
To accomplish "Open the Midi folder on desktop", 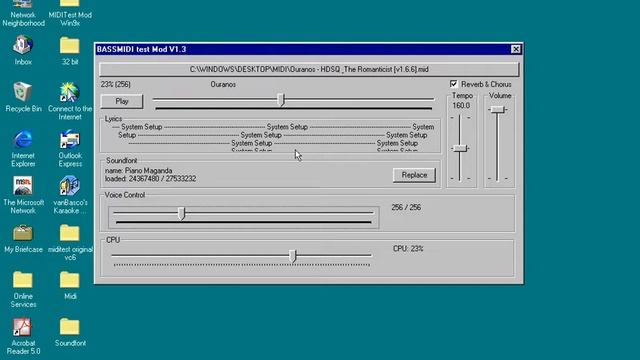I will tap(70, 285).
